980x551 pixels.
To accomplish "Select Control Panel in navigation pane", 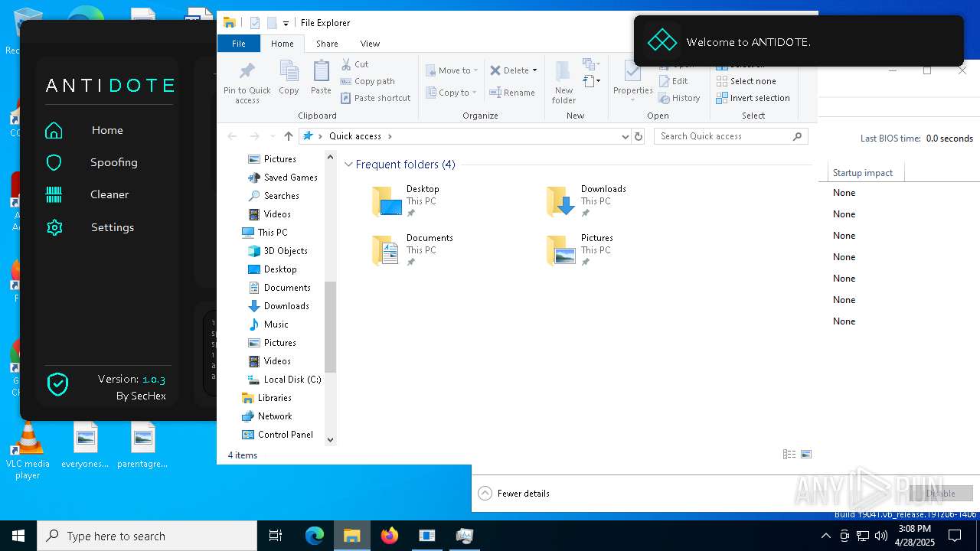I will tap(277, 435).
